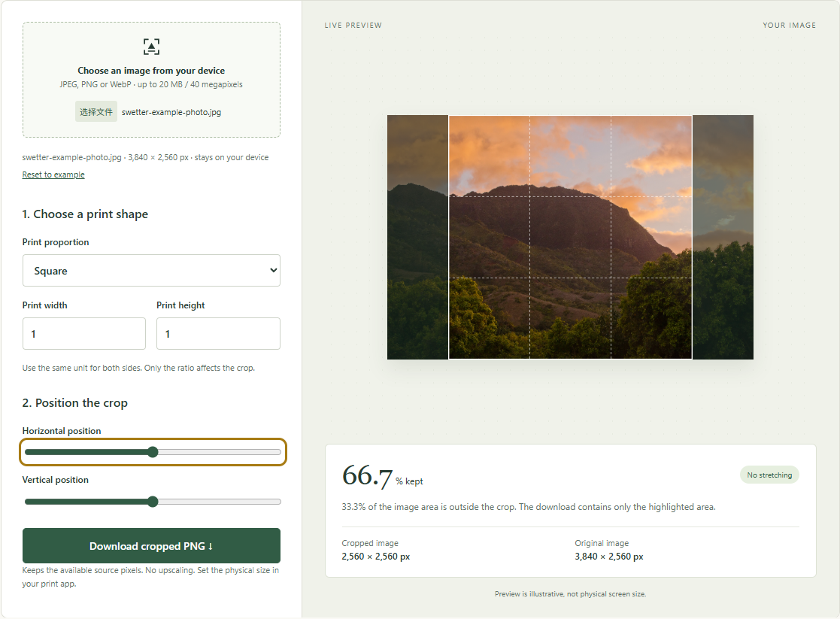Click the dimmed right strip of photo
The width and height of the screenshot is (840, 619).
pyautogui.click(x=723, y=238)
